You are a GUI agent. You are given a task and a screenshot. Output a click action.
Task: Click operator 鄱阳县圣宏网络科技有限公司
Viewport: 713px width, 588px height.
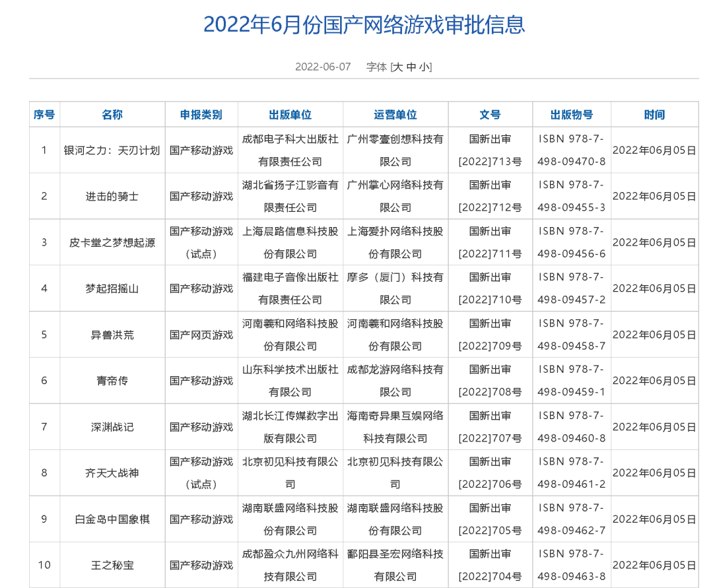click(395, 566)
